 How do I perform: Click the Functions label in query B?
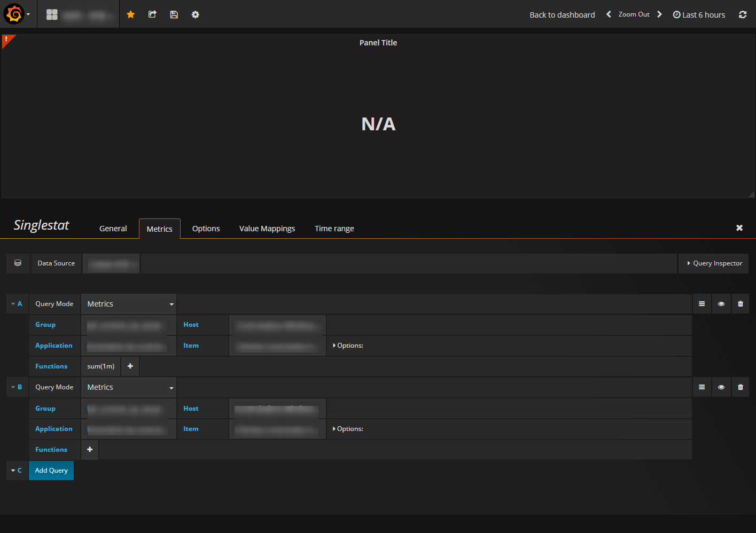click(51, 450)
